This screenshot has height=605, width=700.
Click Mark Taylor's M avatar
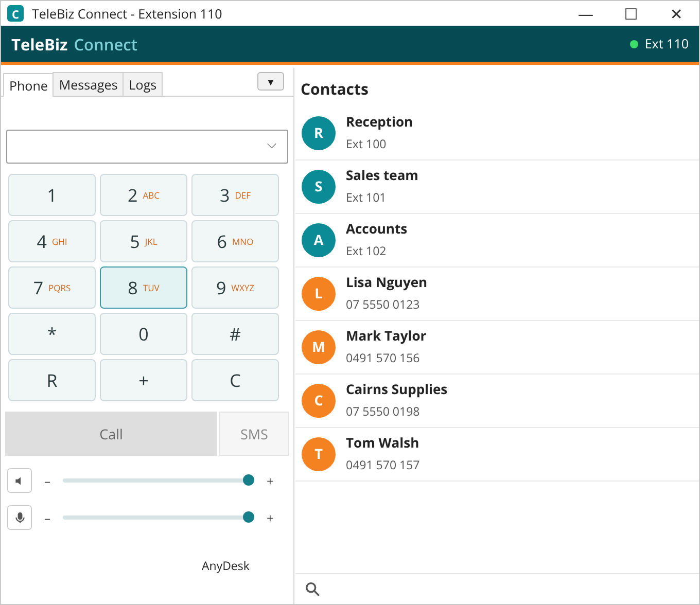[319, 347]
